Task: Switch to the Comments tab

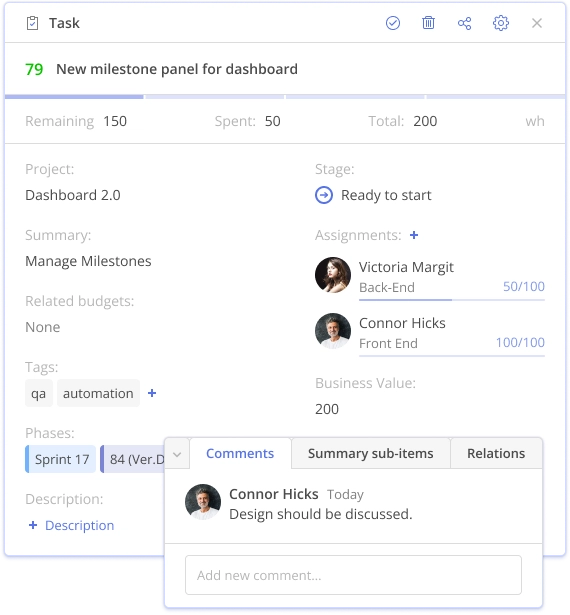Action: point(240,453)
